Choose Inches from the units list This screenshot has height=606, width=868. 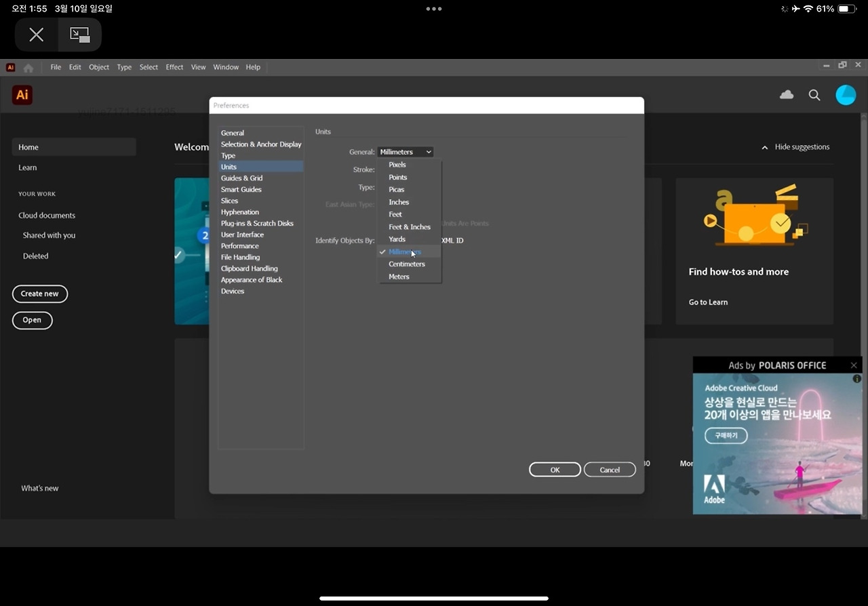(x=410, y=202)
